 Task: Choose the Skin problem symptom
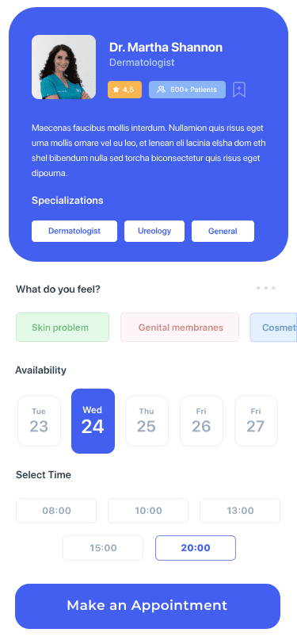point(63,328)
